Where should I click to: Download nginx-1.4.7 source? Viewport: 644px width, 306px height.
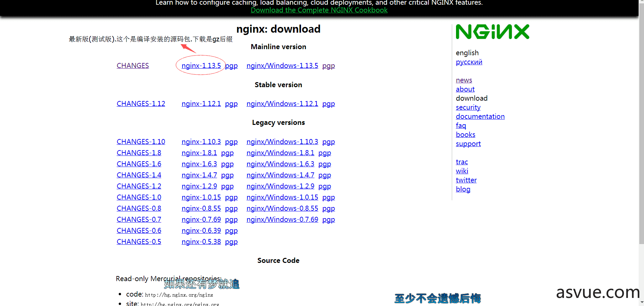click(x=199, y=175)
